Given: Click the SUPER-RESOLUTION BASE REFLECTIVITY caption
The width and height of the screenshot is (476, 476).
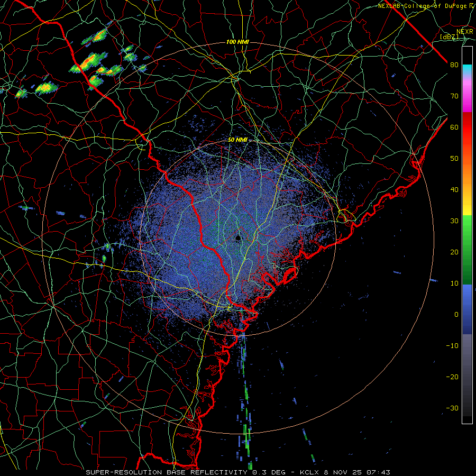Looking at the screenshot, I should click(x=166, y=472).
